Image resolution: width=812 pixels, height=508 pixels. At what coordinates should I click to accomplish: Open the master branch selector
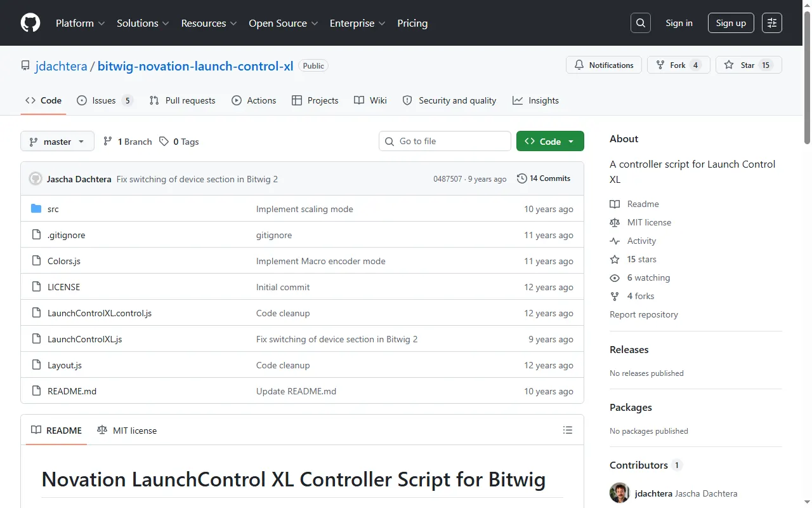(x=57, y=141)
